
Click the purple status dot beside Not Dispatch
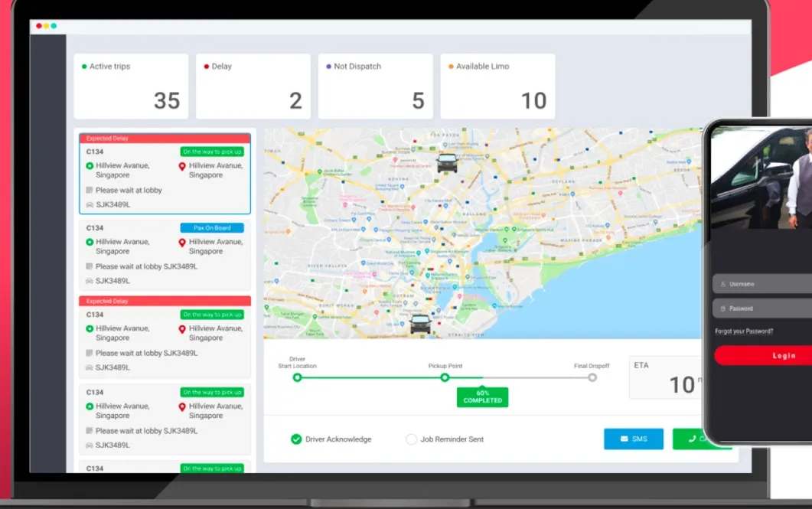[328, 67]
